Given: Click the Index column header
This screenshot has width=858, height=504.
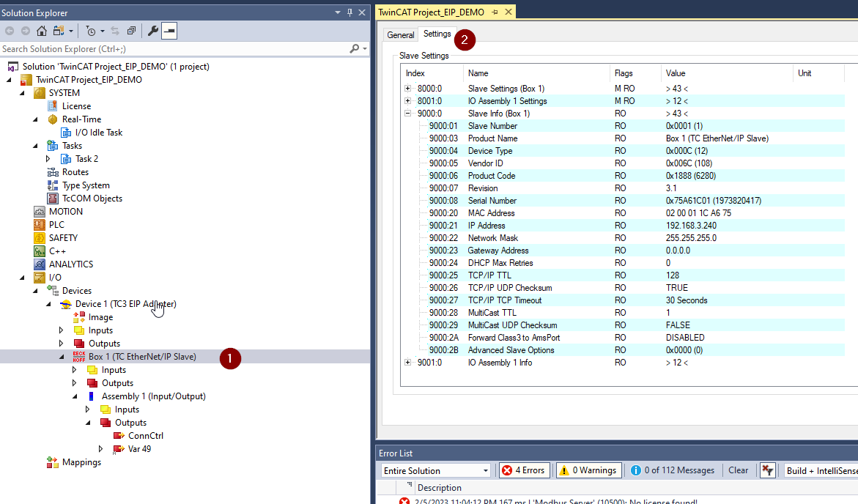Looking at the screenshot, I should pyautogui.click(x=432, y=73).
